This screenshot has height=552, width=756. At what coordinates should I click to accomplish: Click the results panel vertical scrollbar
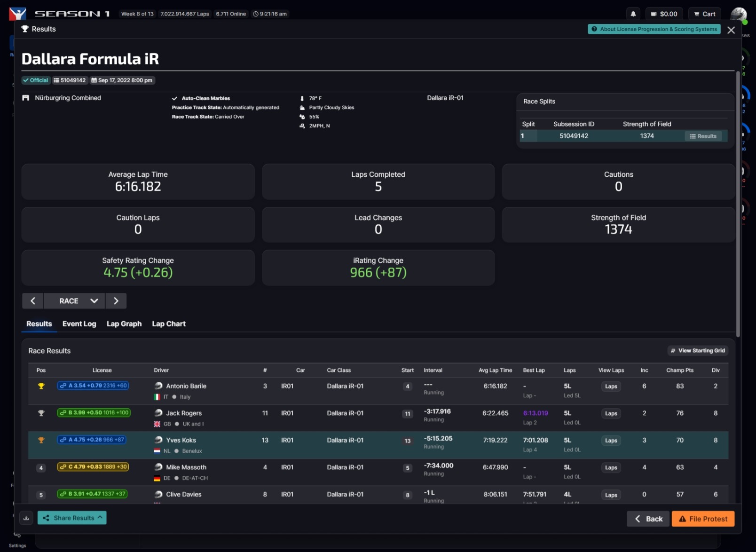click(738, 202)
